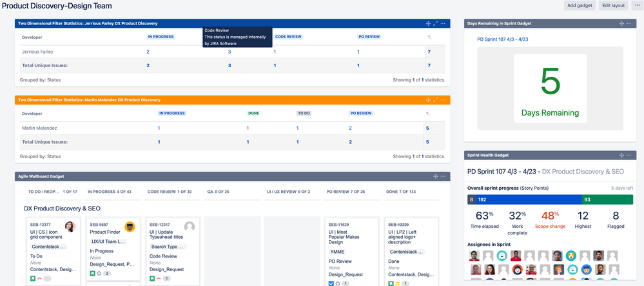Open ellipsis menu of Agile Wallboard Gadget
The image size is (644, 286).
click(x=443, y=176)
